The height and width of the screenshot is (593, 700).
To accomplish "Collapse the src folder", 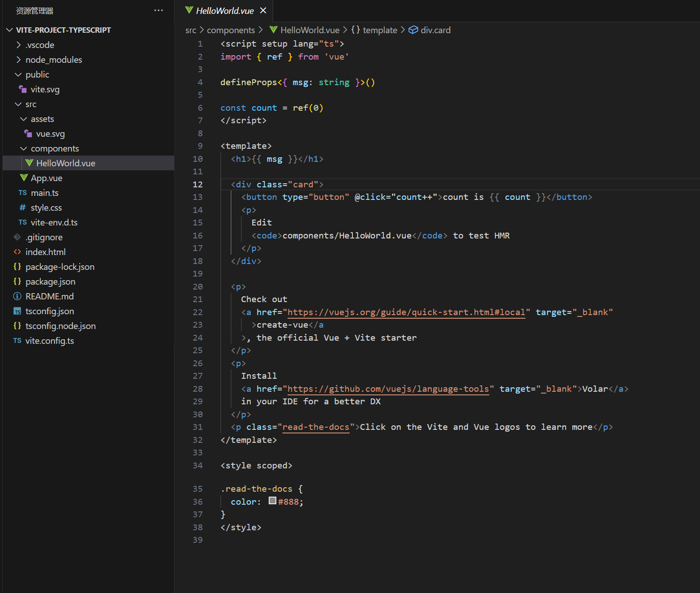I will (18, 104).
